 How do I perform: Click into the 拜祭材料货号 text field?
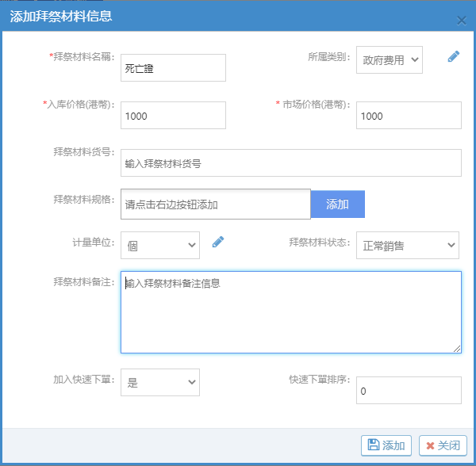291,163
